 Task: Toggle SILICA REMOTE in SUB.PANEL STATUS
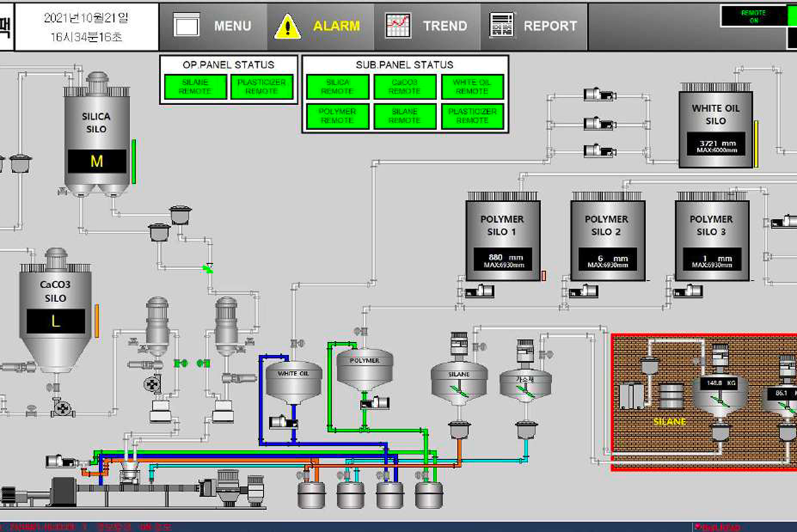pos(337,86)
